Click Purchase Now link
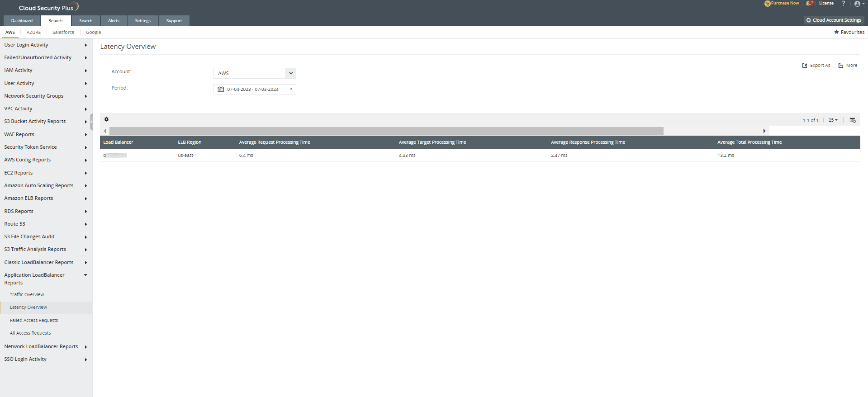This screenshot has height=397, width=868. click(x=782, y=3)
